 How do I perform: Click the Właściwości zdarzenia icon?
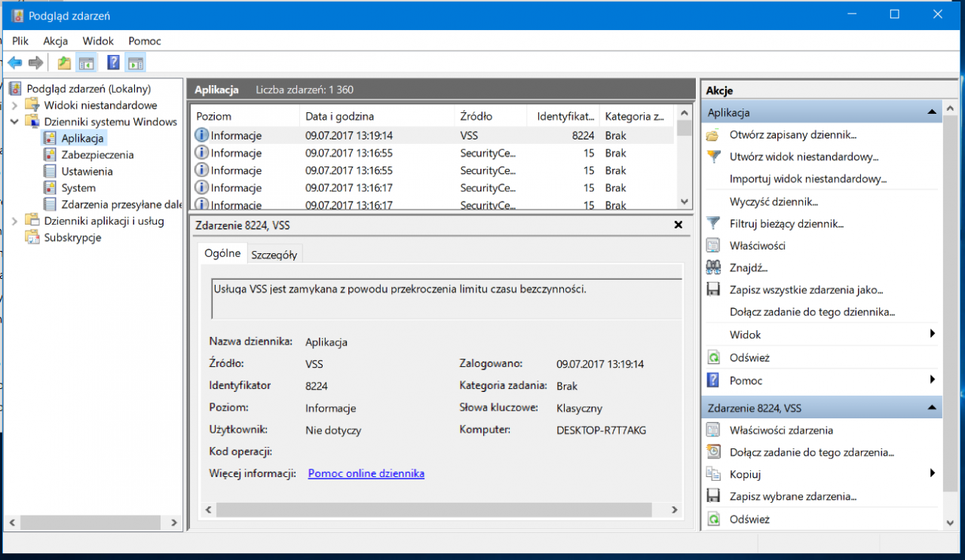(713, 430)
